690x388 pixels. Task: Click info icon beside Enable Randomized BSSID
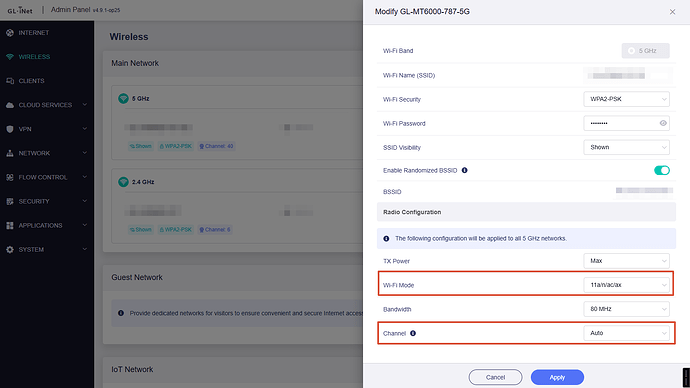click(x=464, y=170)
